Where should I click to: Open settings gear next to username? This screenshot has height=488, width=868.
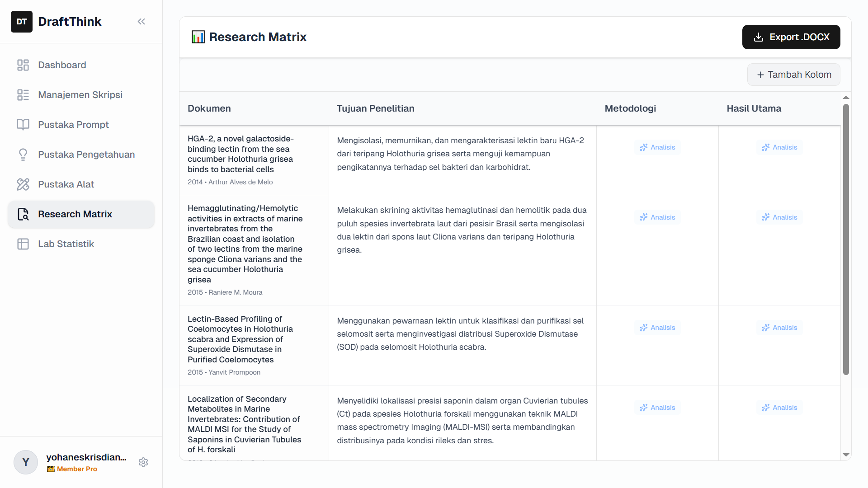143,462
